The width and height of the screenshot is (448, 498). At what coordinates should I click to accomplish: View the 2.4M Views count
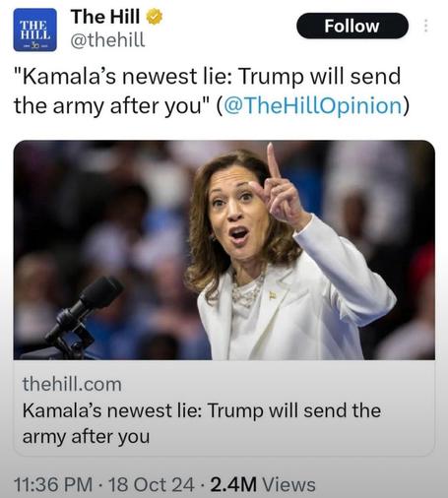tap(263, 484)
